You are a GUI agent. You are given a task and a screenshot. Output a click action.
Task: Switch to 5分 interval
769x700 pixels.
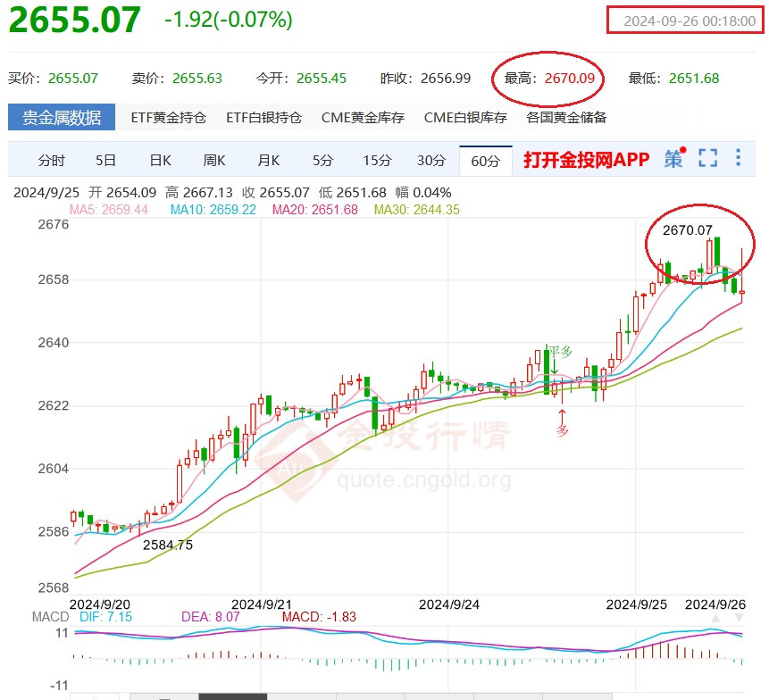[322, 161]
